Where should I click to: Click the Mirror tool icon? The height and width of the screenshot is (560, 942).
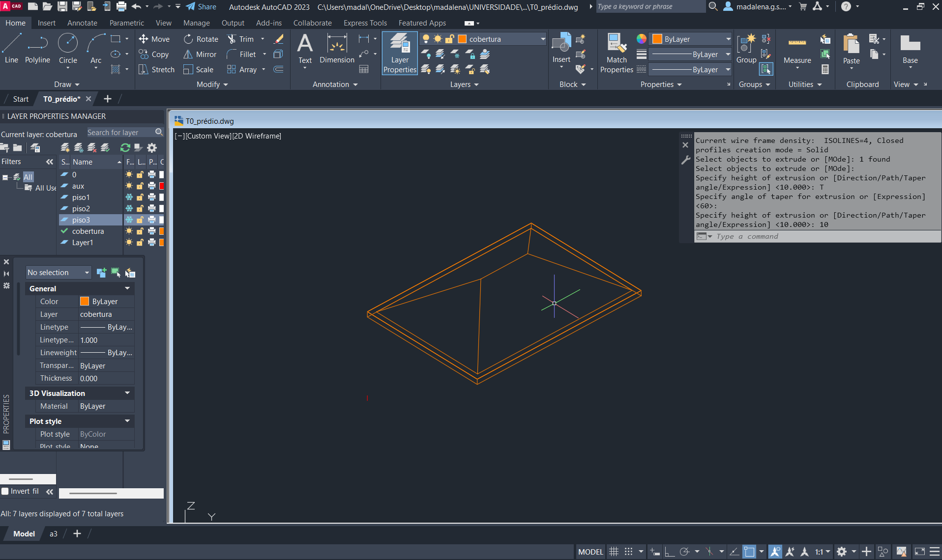click(x=188, y=55)
